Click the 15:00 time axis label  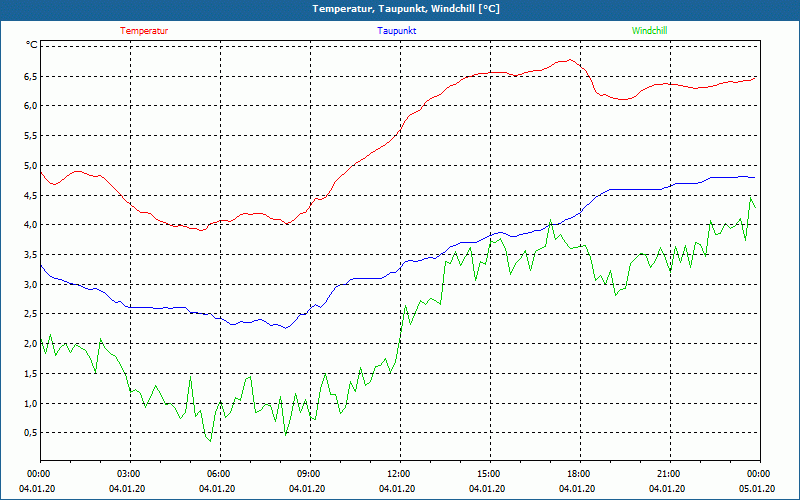(x=490, y=474)
